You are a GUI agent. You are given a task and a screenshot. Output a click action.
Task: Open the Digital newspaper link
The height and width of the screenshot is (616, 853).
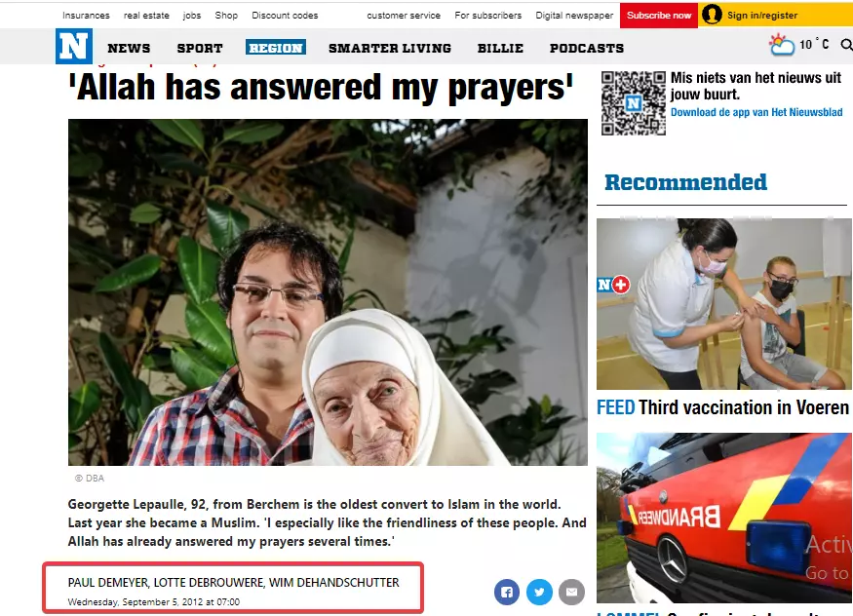(x=574, y=16)
